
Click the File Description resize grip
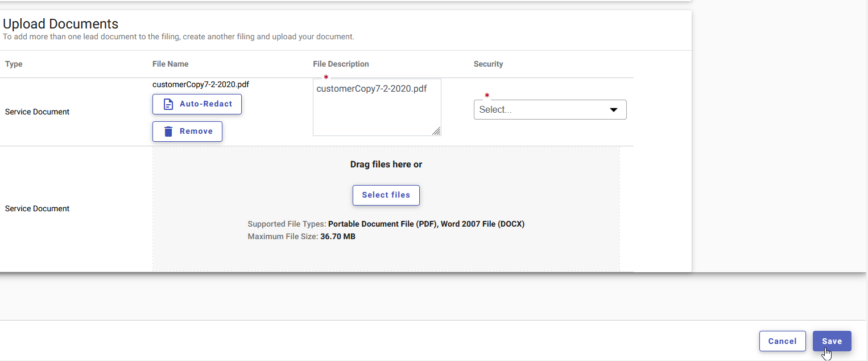pos(437,132)
